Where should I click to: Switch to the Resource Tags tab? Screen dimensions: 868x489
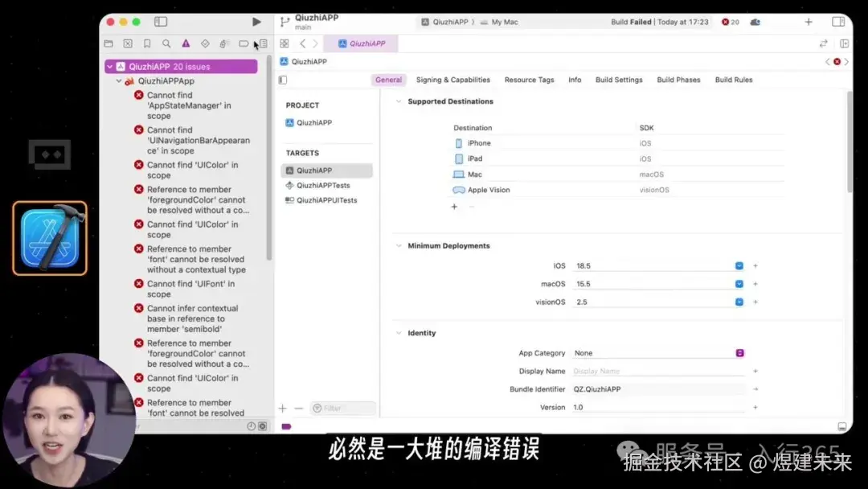click(529, 80)
